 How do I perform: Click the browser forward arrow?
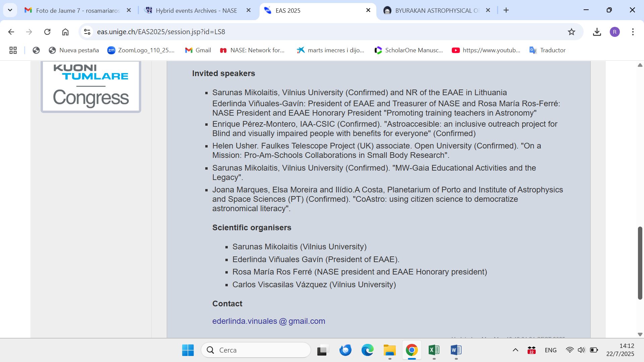[x=29, y=32]
